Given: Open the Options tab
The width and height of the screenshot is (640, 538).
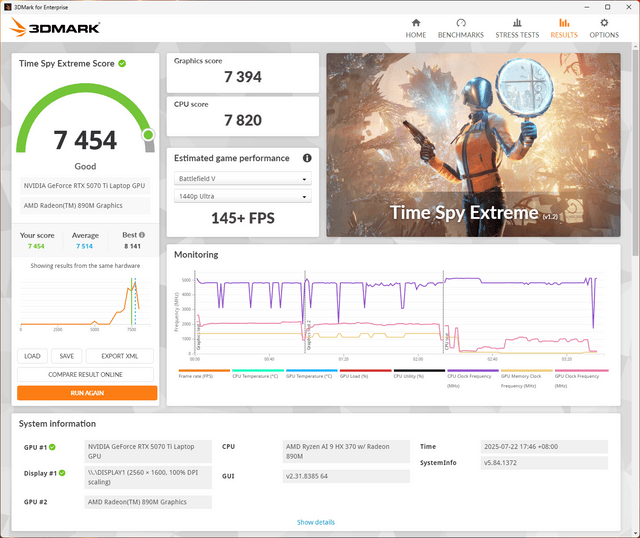Looking at the screenshot, I should point(604,29).
